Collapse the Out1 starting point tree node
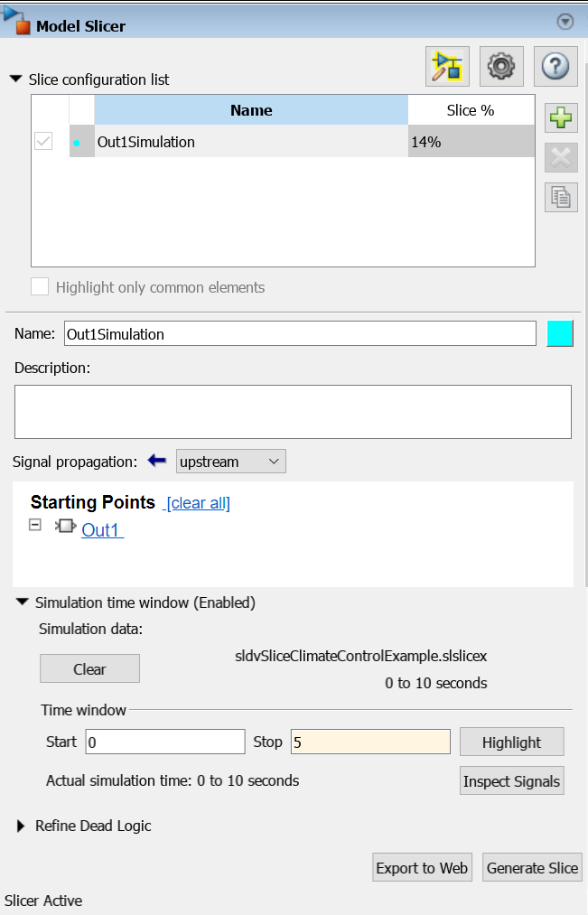The height and width of the screenshot is (915, 588). [x=35, y=524]
